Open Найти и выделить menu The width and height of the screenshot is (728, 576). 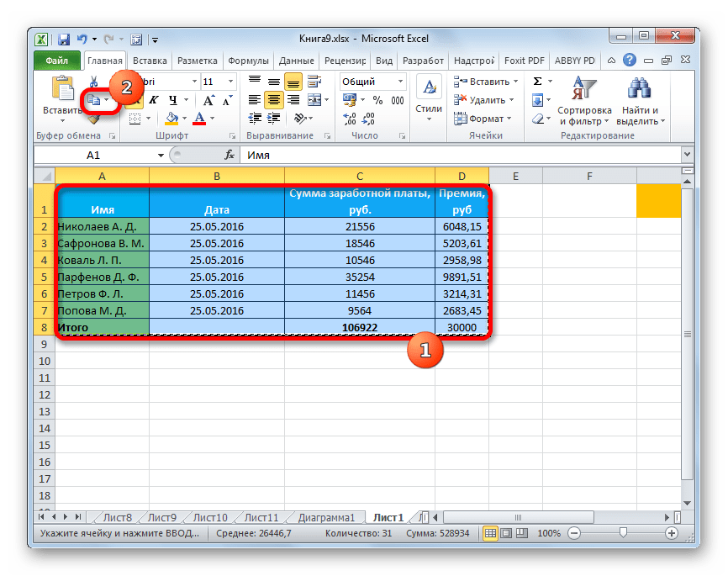tap(641, 101)
